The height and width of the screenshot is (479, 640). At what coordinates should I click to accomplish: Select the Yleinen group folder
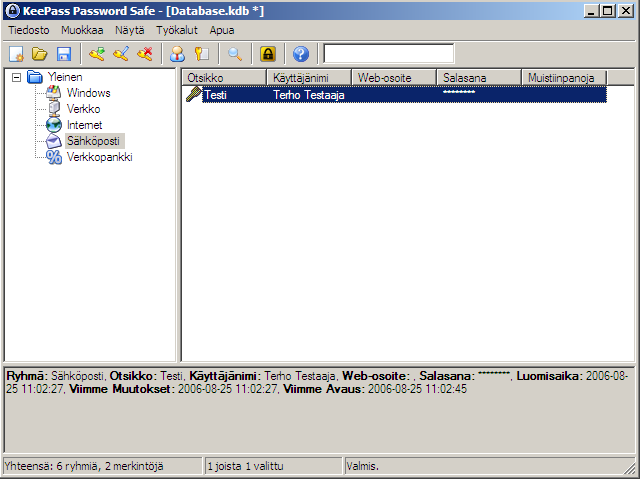65,77
